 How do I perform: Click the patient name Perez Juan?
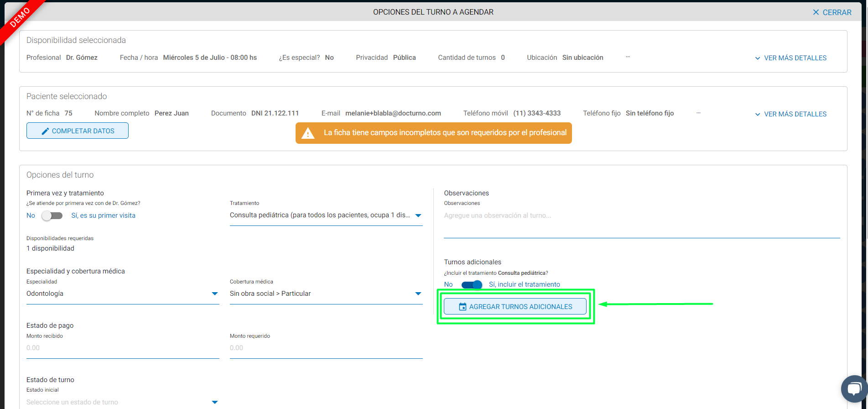tap(172, 113)
